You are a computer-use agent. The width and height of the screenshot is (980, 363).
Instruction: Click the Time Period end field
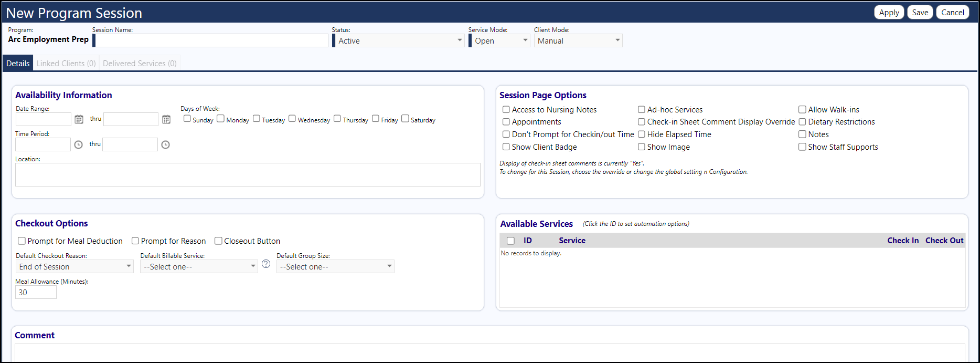130,144
